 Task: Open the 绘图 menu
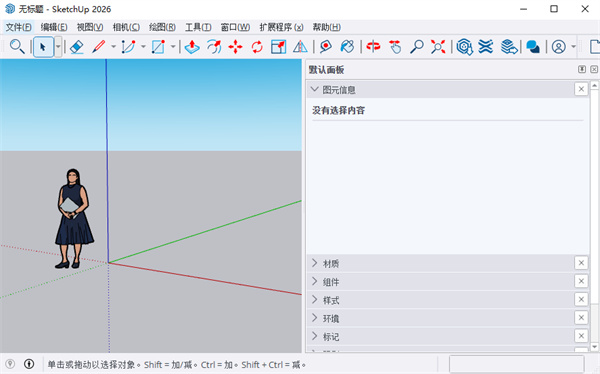tap(163, 27)
